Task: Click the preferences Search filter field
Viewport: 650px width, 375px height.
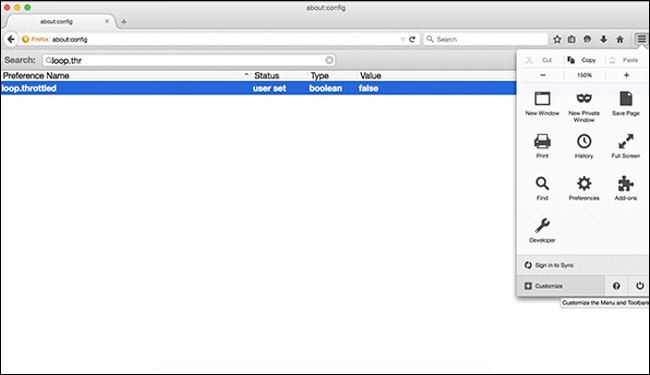Action: pos(189,60)
